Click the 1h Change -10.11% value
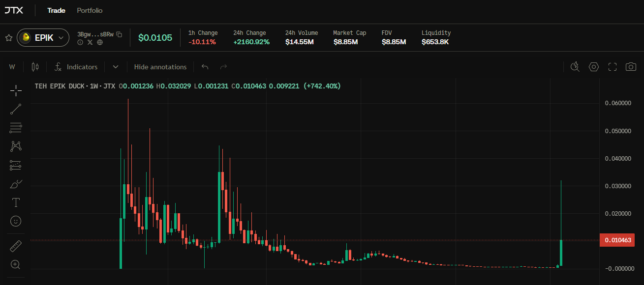644x285 pixels. coord(202,42)
